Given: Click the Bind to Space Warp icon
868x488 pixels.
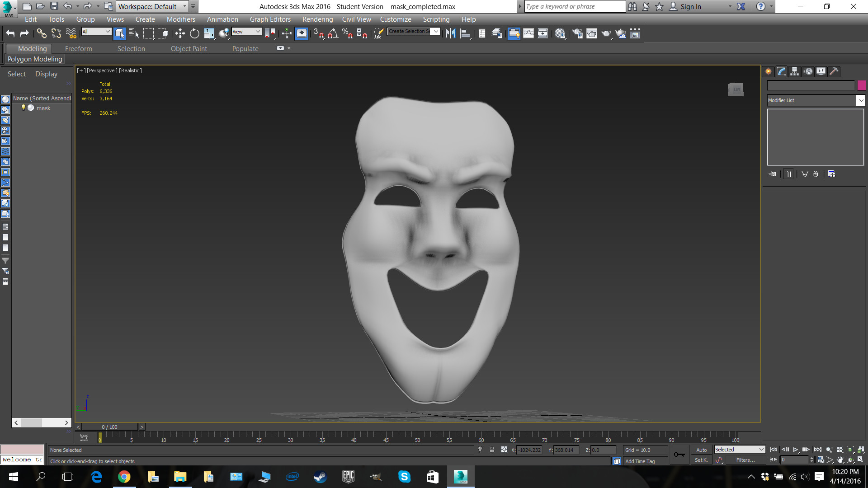Looking at the screenshot, I should pos(71,33).
